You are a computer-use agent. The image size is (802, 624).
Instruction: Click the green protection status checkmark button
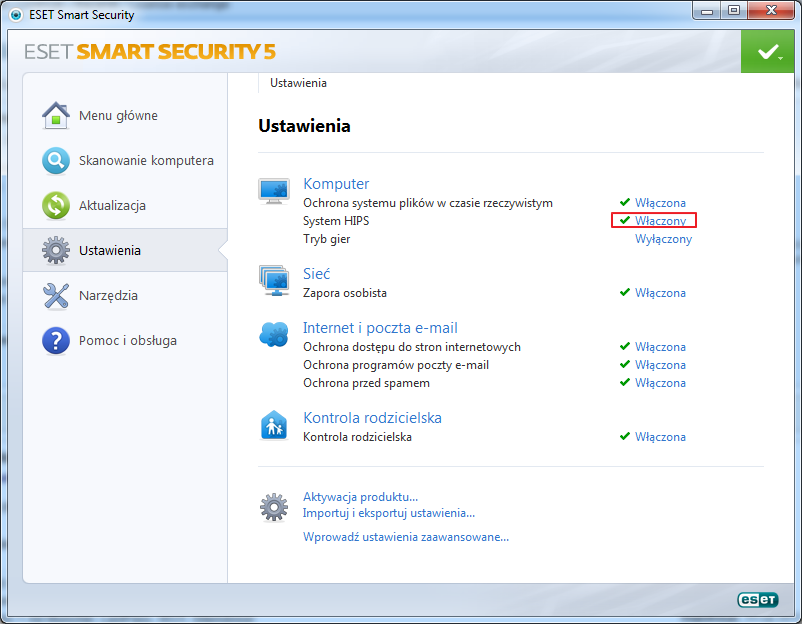tap(767, 51)
